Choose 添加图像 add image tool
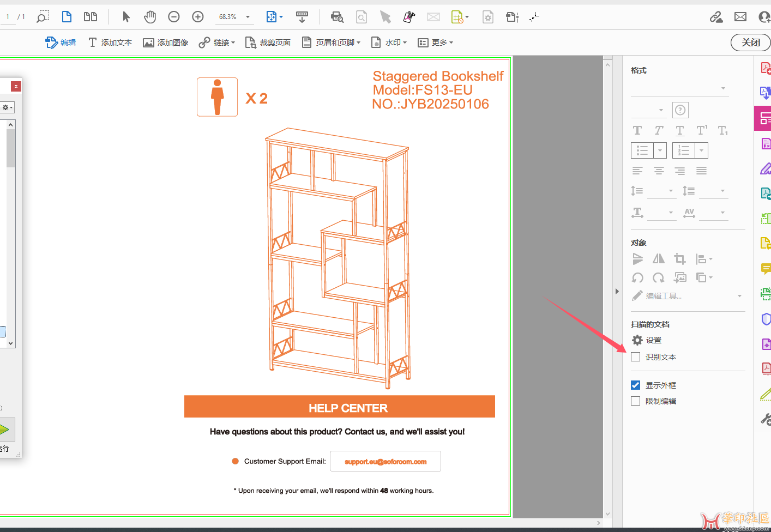 [x=166, y=43]
